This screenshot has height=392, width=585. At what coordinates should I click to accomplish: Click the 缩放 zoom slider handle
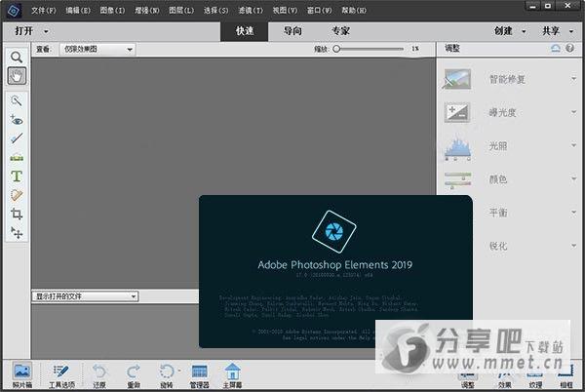336,49
